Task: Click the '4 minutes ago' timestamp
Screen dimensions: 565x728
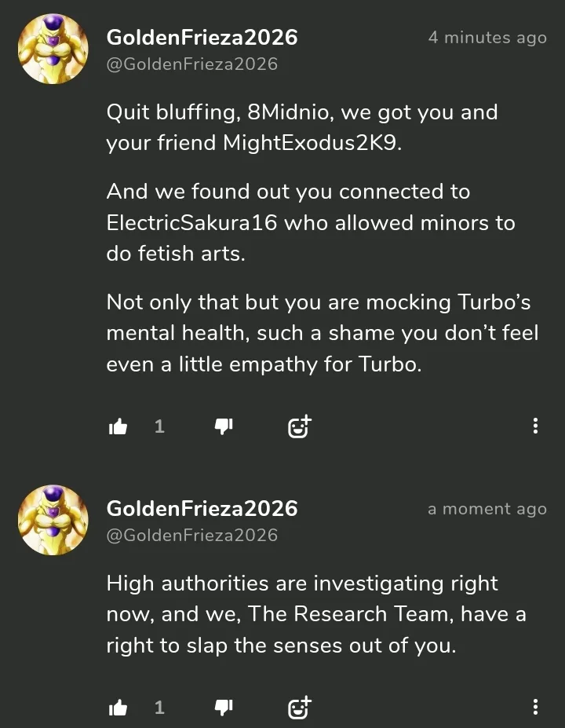Action: tap(487, 38)
